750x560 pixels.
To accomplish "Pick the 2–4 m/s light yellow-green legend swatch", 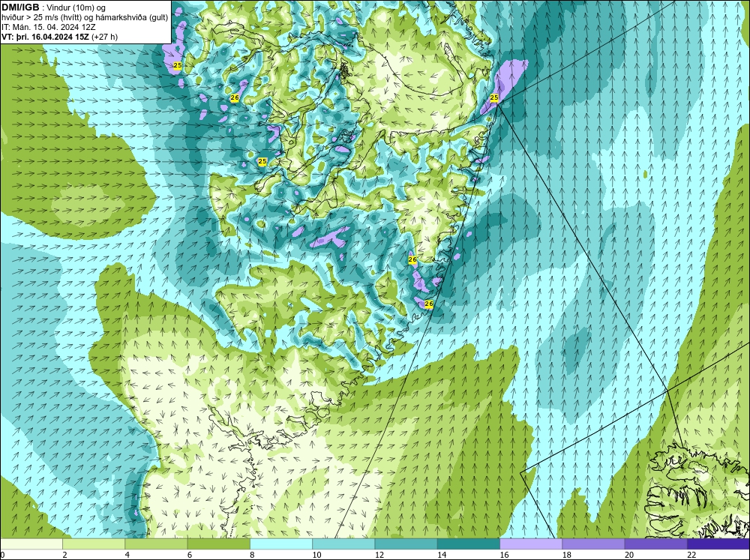I will point(94,544).
